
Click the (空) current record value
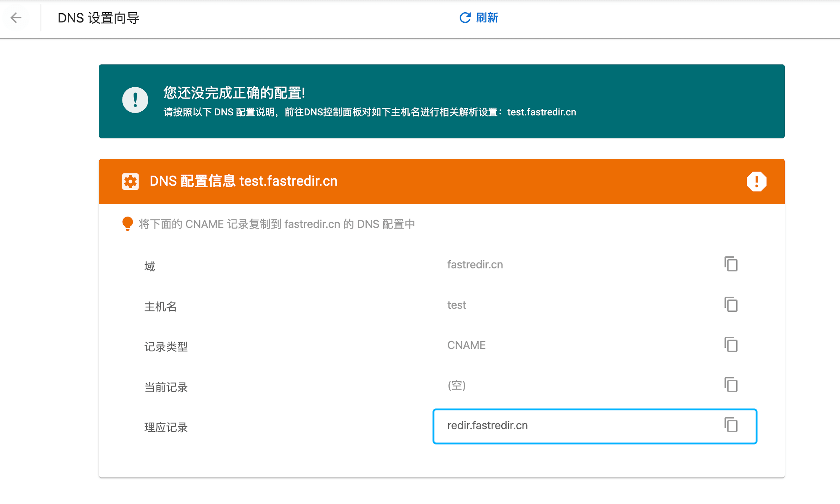(x=456, y=385)
